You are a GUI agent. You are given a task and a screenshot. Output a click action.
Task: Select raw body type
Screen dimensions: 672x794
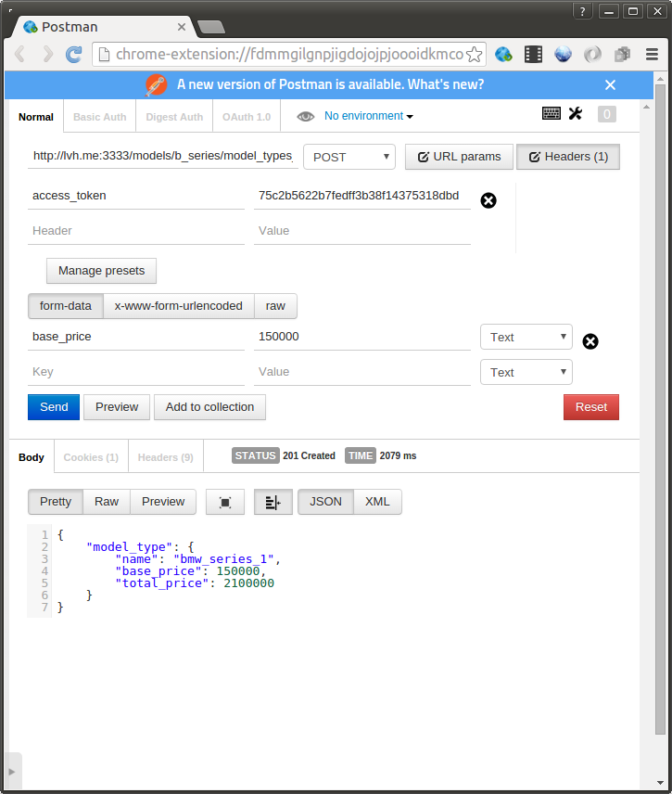[275, 306]
